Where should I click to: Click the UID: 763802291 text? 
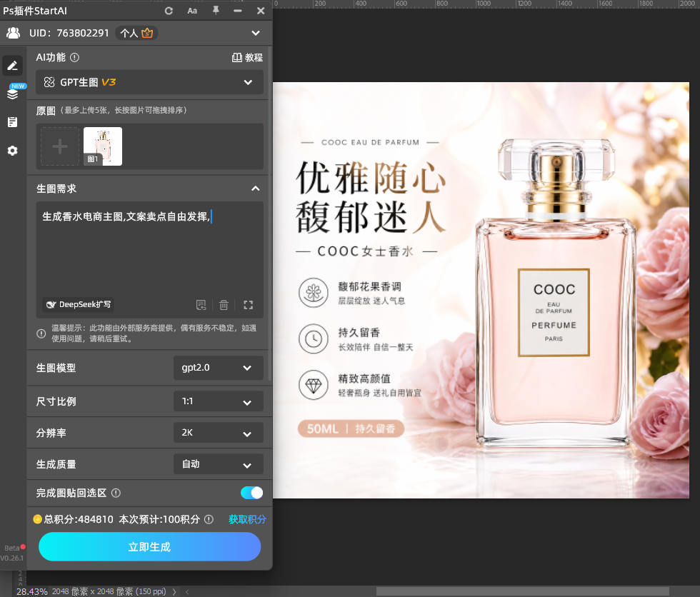click(x=69, y=33)
